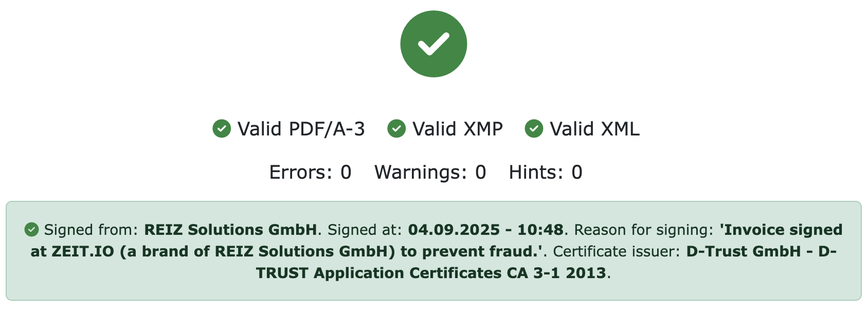Click the check icon beside Valid XML
Viewport: 868px width, 309px height.
534,129
